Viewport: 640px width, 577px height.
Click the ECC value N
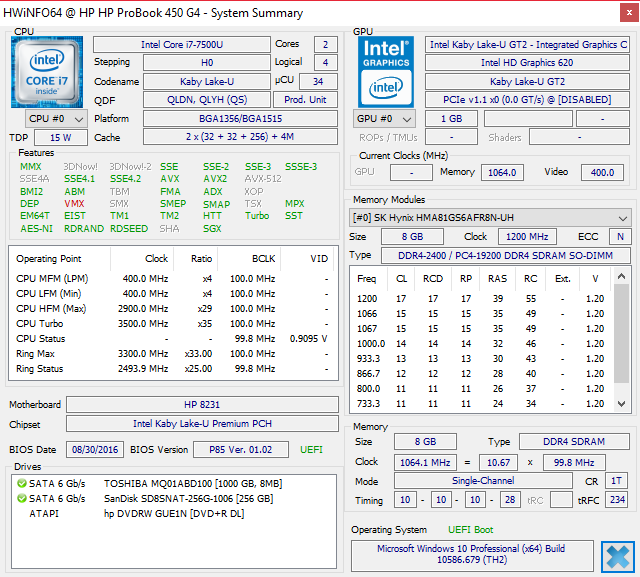tap(620, 237)
